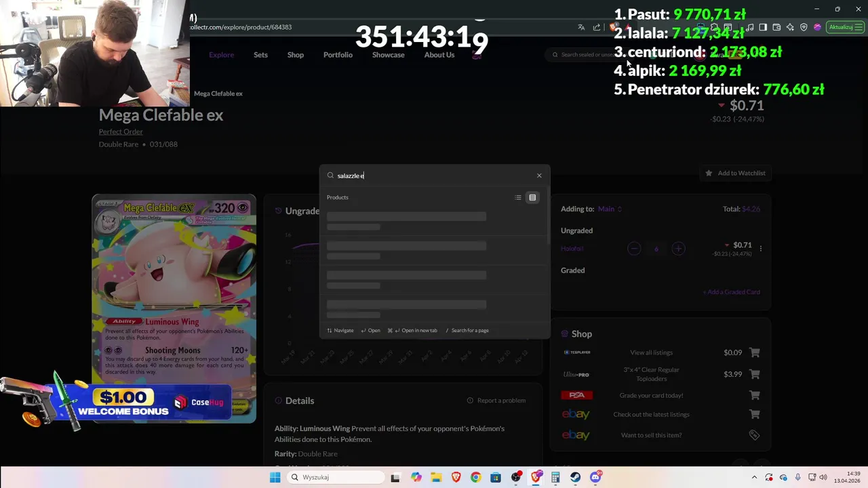This screenshot has width=868, height=488.
Task: Open Microsoft Store from taskbar
Action: tap(496, 477)
